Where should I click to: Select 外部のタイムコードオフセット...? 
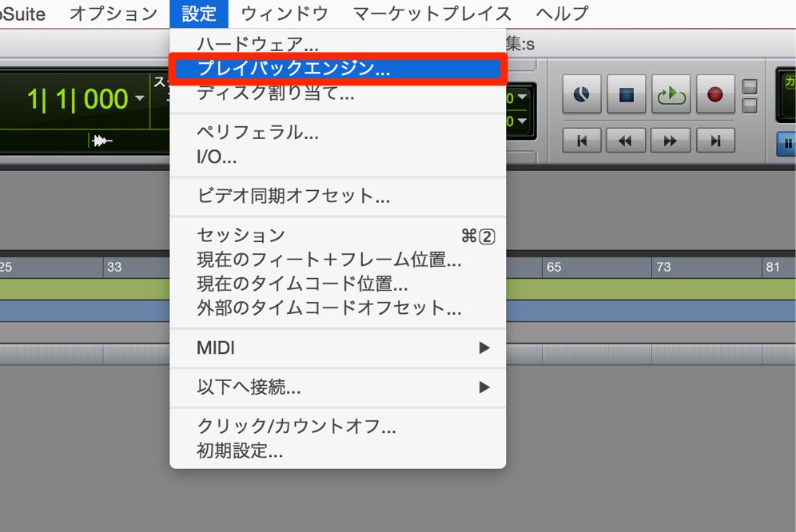tap(337, 308)
